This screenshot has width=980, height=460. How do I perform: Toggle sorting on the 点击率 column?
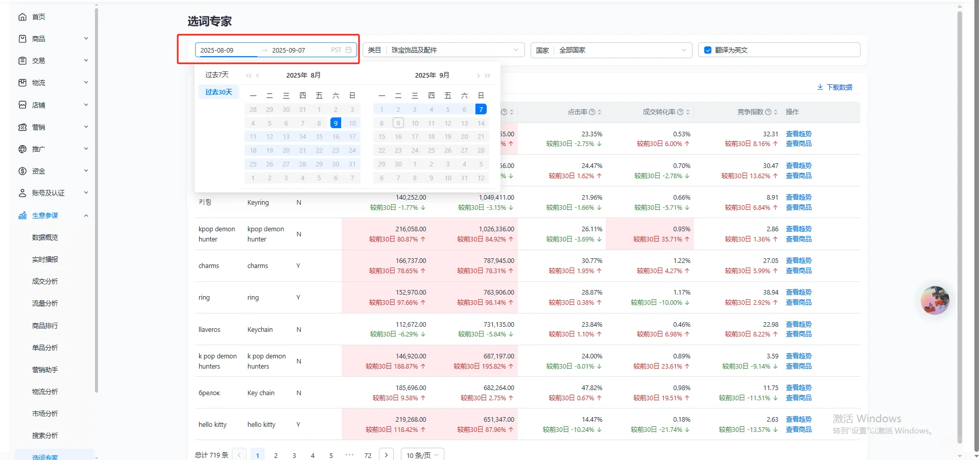click(599, 112)
